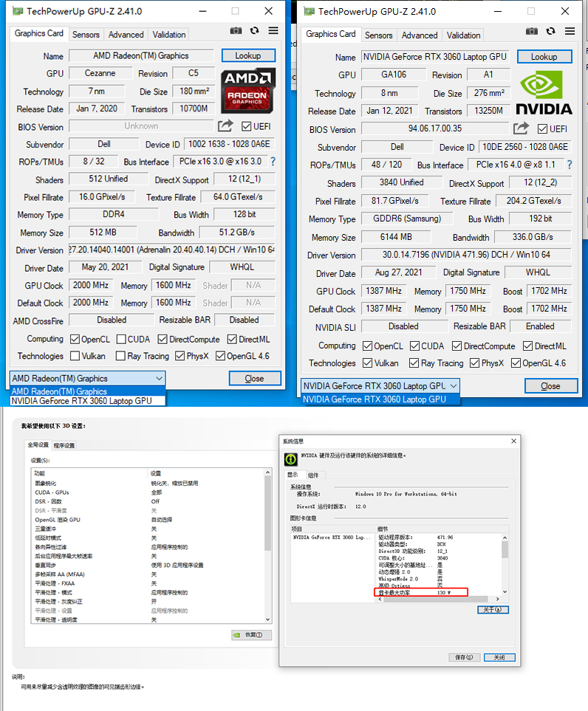Click the Bus Interface question mark in AMD window

(273, 162)
